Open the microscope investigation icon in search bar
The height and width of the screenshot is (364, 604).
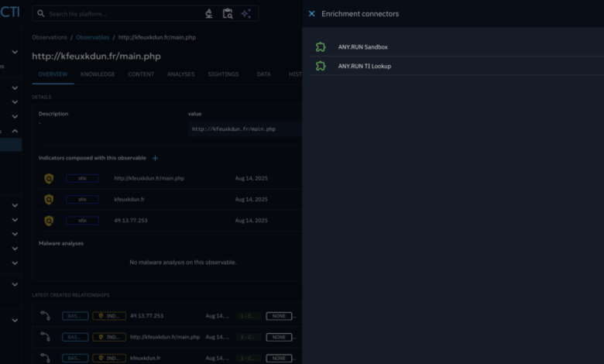[x=209, y=14]
